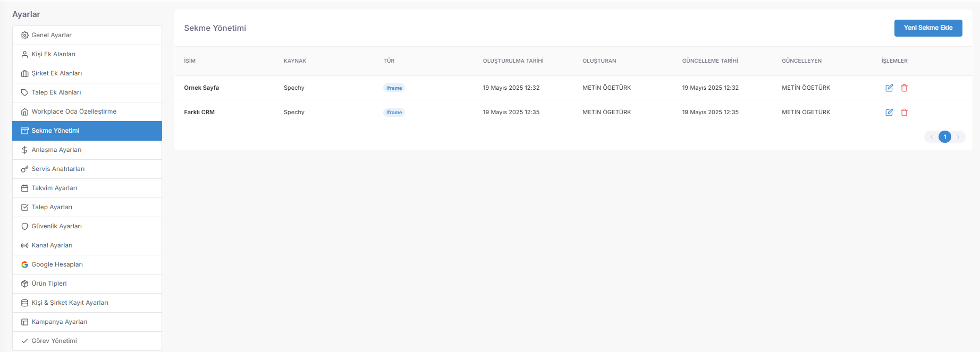The height and width of the screenshot is (352, 980).
Task: Click the person icon beside Kişi Ek Alanları
Action: (24, 55)
